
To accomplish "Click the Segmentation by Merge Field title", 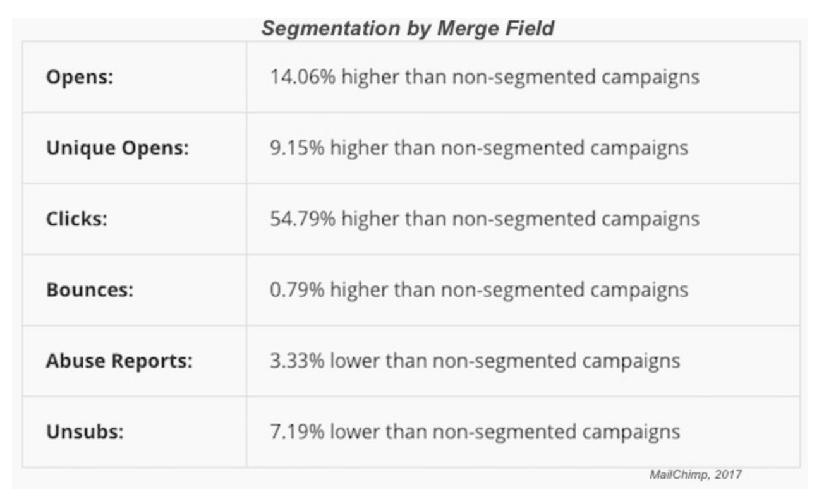I will click(408, 28).
